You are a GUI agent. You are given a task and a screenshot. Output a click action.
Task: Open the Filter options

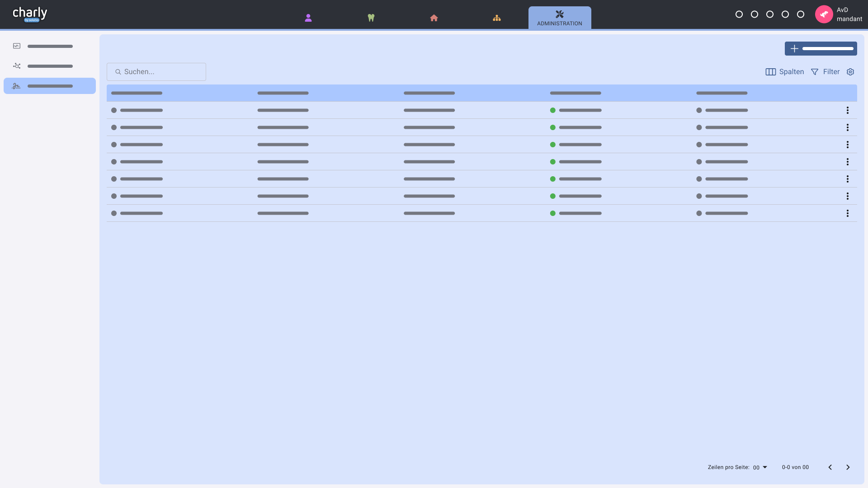825,72
